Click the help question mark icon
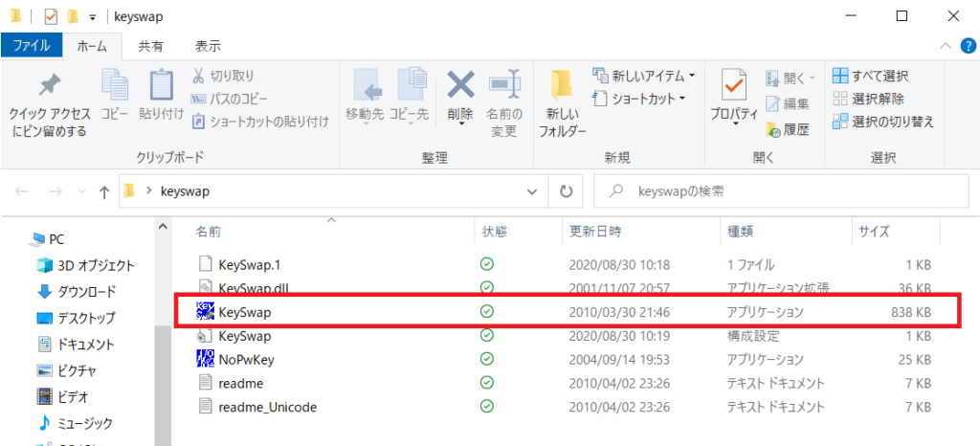Screen dimensions: 980x446 point(967,46)
